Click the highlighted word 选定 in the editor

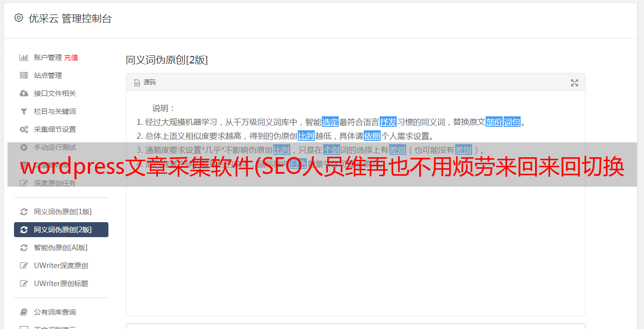pyautogui.click(x=330, y=122)
